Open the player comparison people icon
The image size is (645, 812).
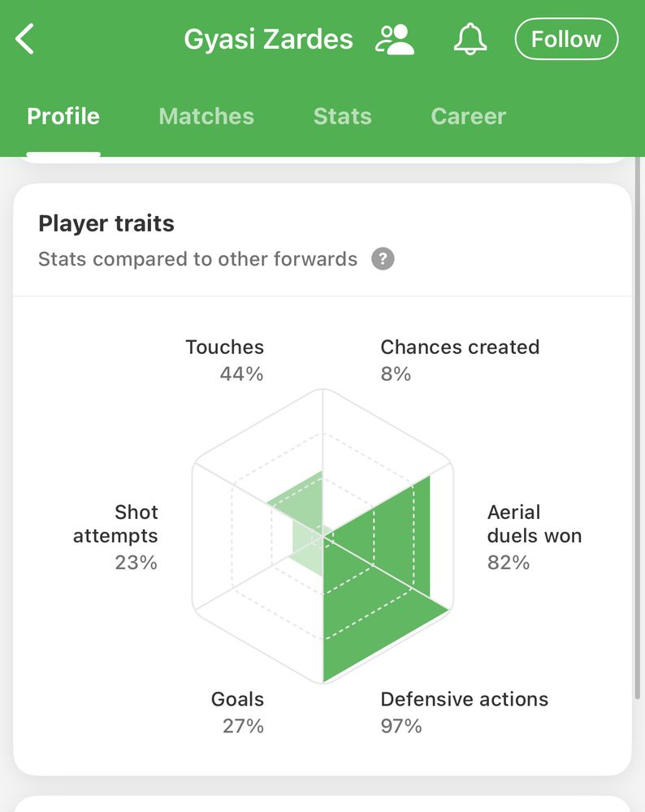pos(395,39)
